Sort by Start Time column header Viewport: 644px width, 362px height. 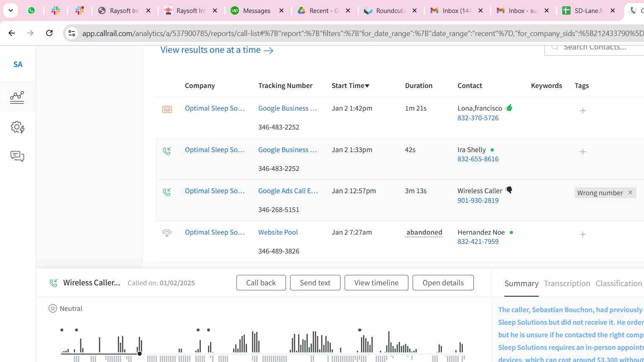351,85
